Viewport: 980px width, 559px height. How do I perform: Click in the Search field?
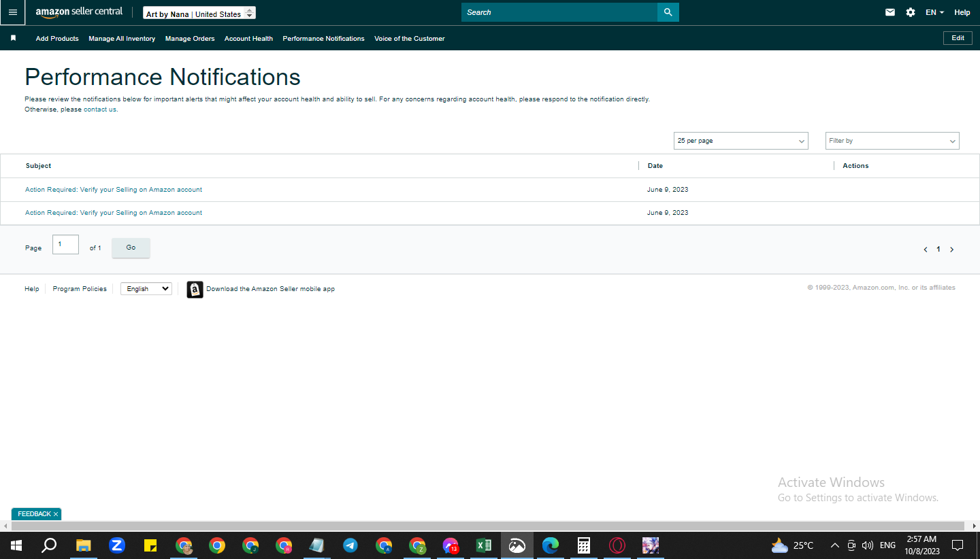559,12
